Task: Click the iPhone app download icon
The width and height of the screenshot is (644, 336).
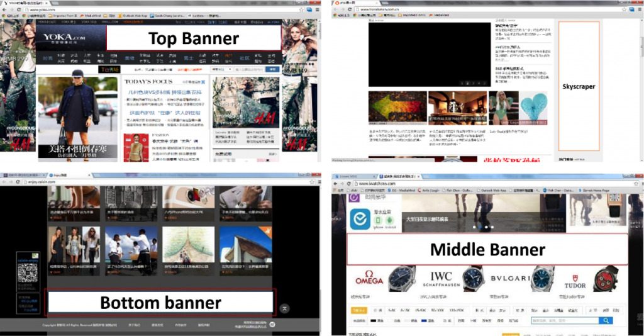Action: coord(378,221)
